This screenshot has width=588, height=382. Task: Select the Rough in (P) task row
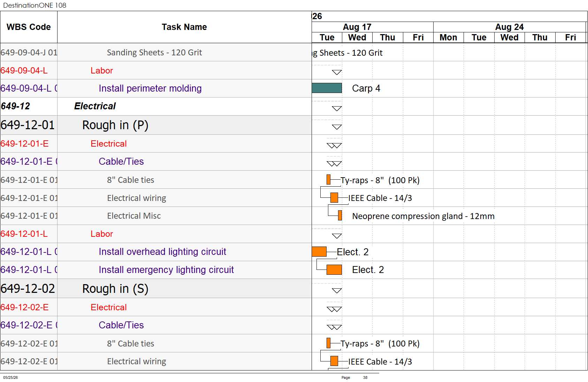156,125
